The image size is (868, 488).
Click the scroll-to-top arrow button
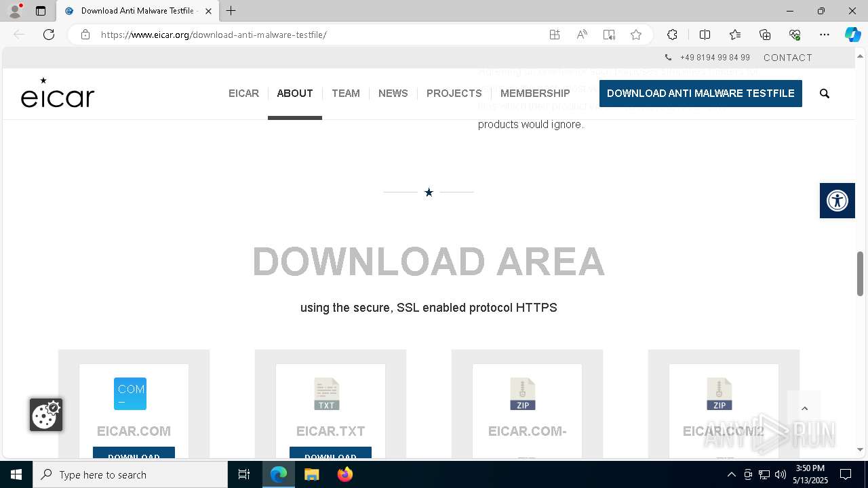[804, 408]
